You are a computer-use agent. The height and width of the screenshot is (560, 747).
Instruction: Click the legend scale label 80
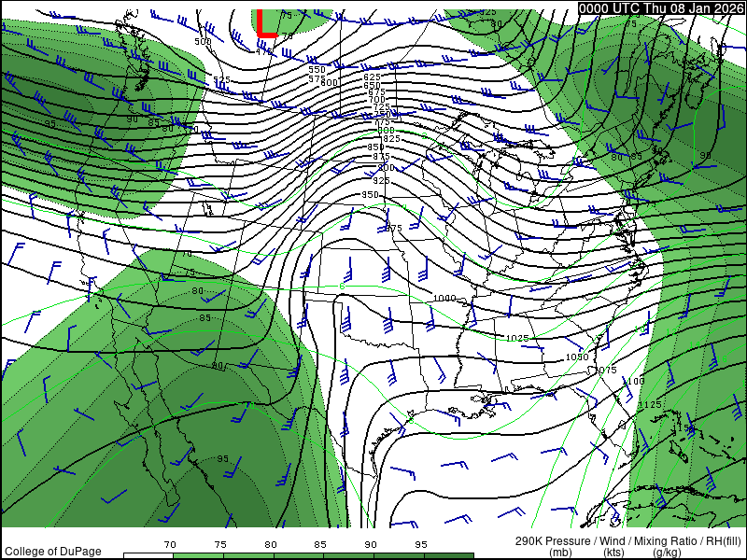[x=271, y=544]
